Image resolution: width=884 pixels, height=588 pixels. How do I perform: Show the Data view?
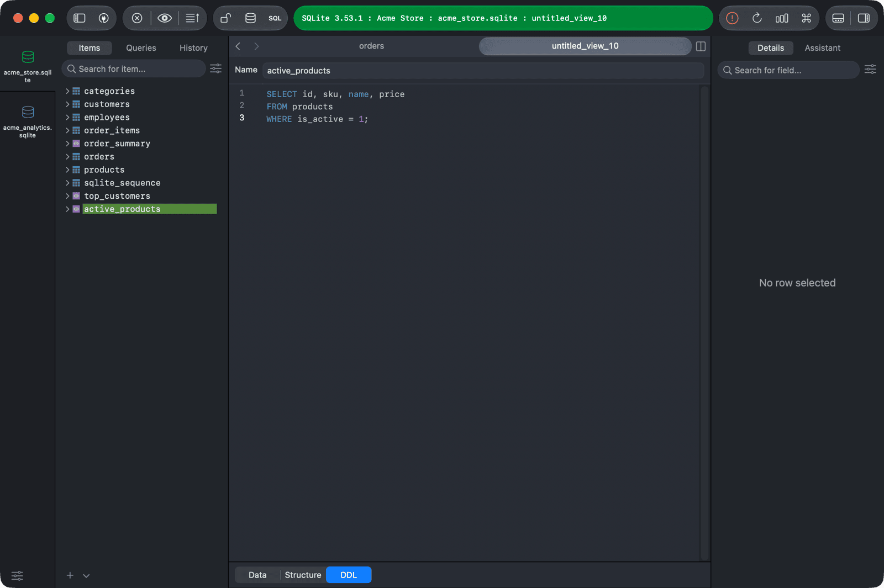pyautogui.click(x=257, y=575)
